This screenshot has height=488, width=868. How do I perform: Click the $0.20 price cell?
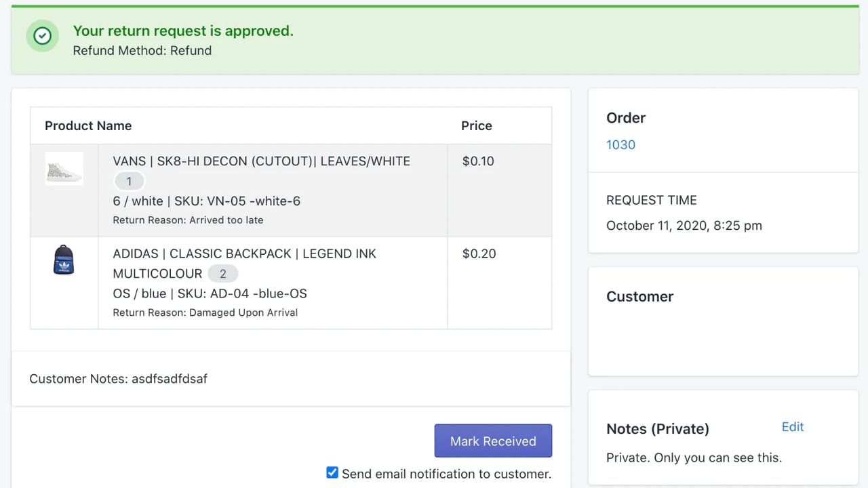click(479, 253)
